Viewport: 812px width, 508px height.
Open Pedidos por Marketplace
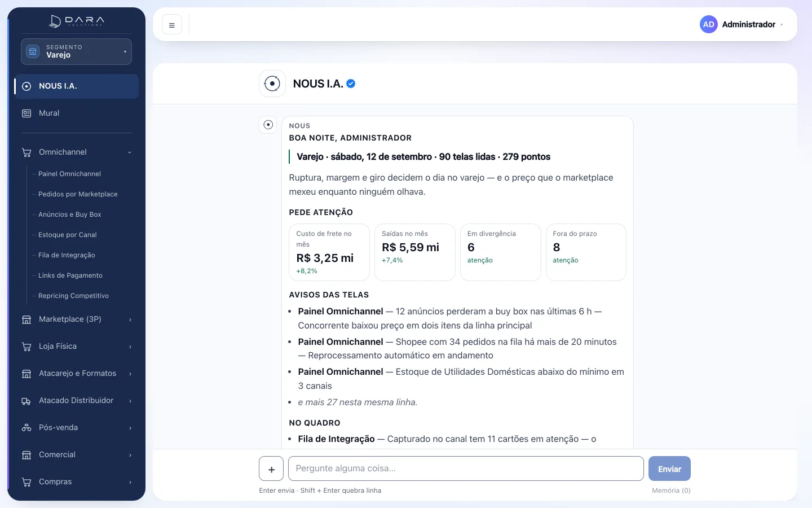point(78,194)
